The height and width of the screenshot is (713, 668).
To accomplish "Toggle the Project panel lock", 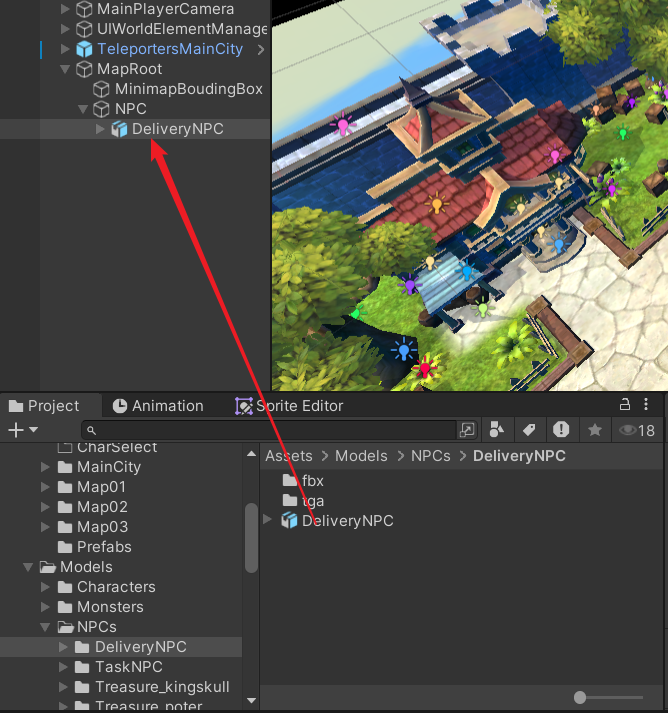I will [625, 405].
